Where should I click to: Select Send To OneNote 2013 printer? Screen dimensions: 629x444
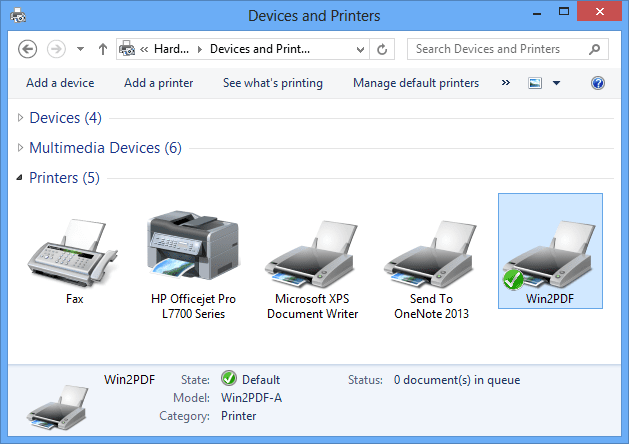point(430,254)
